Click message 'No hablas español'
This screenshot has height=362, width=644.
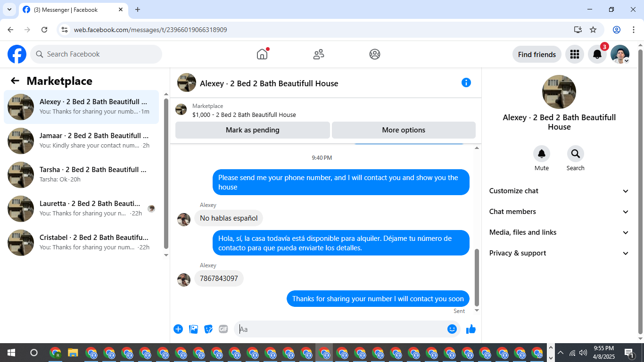(229, 218)
